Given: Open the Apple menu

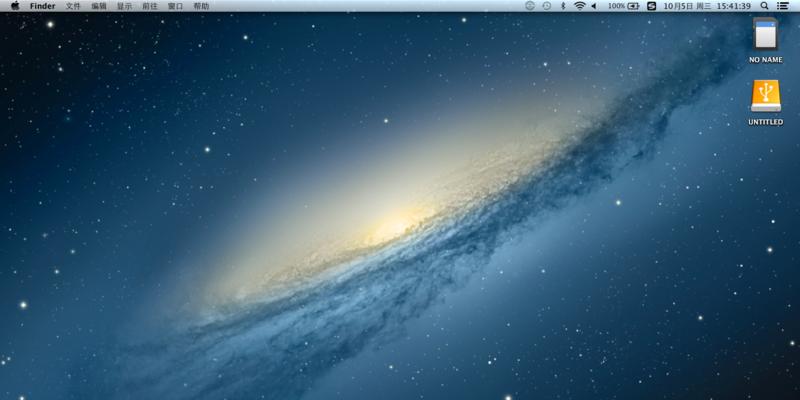Looking at the screenshot, I should point(15,6).
